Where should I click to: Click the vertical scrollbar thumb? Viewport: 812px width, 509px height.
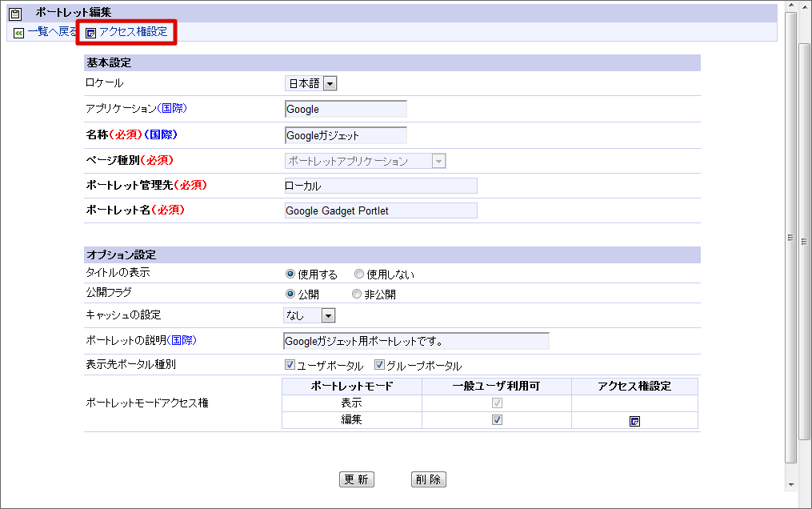(790, 237)
